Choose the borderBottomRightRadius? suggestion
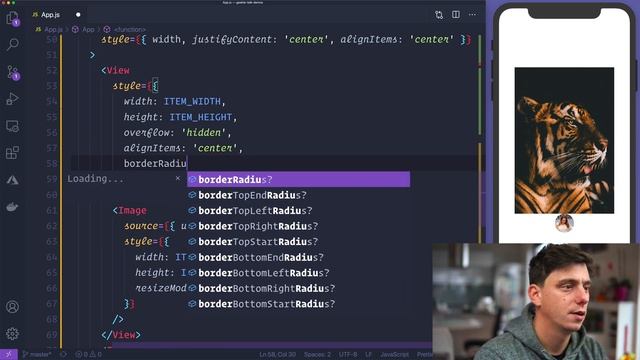The image size is (640, 360). point(298,288)
